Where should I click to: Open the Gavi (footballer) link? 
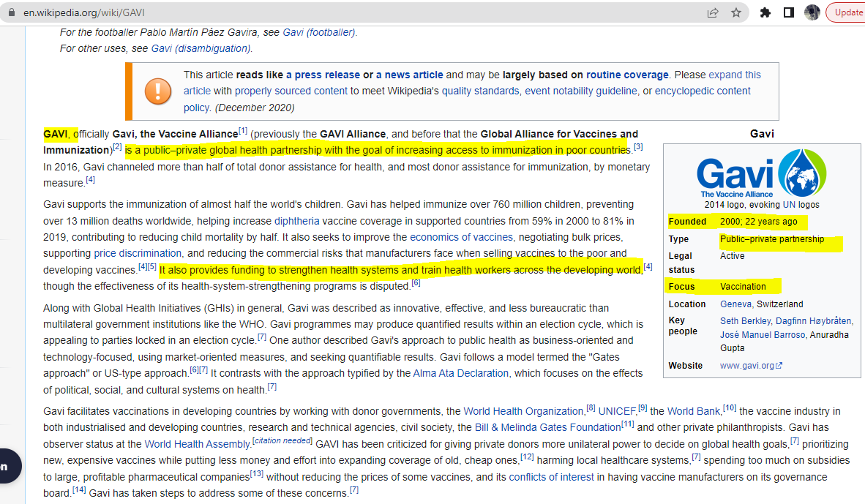(319, 32)
